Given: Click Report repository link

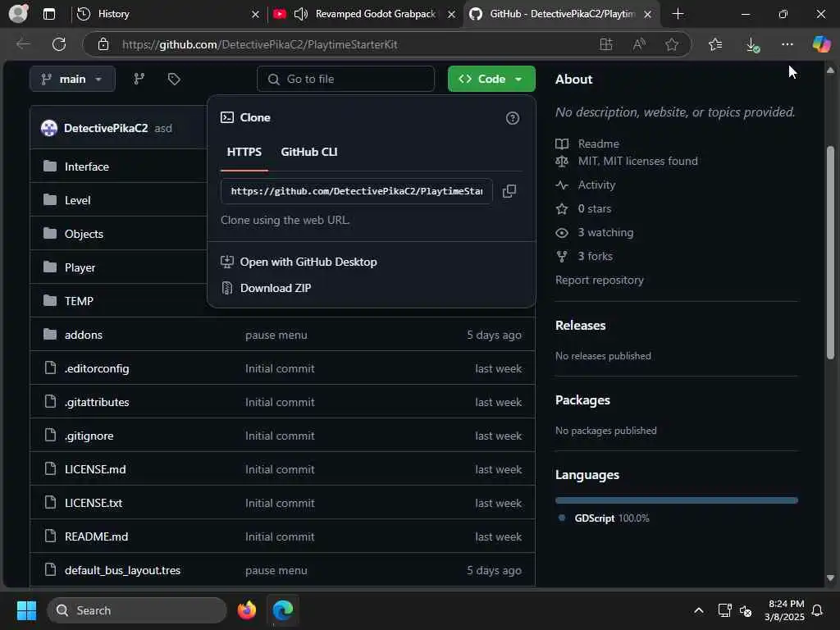Looking at the screenshot, I should [600, 281].
